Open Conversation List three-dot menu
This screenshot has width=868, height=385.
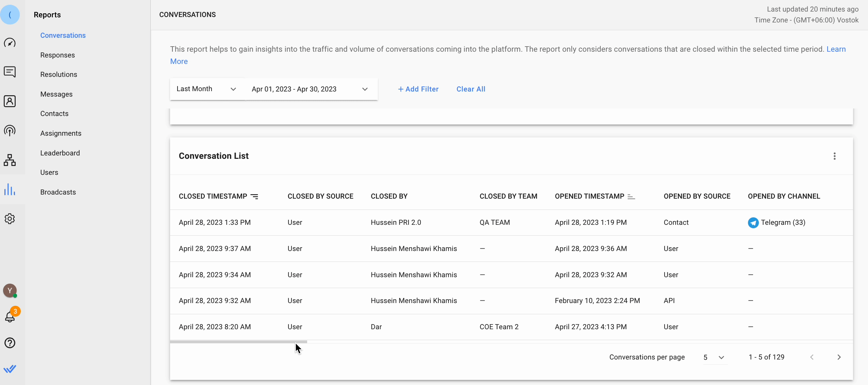[834, 156]
